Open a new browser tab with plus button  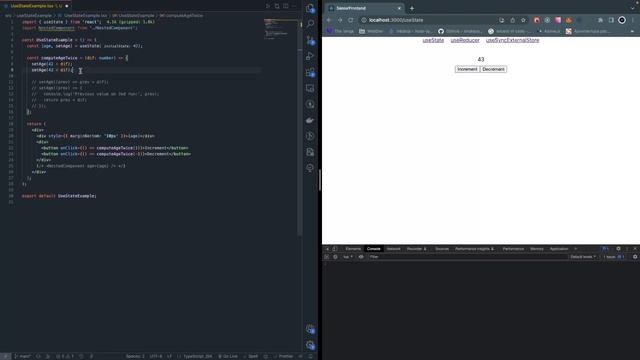click(412, 8)
